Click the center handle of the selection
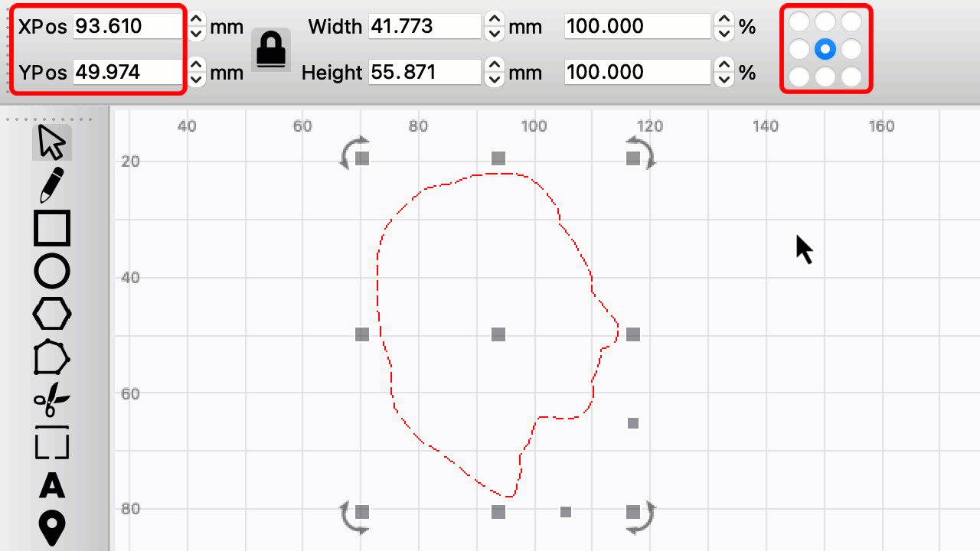 point(498,334)
